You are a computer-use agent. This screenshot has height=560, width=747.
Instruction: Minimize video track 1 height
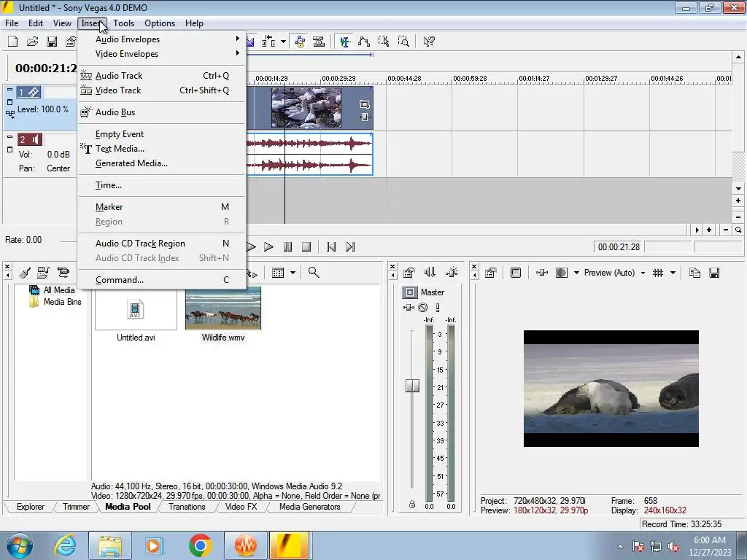[9, 90]
